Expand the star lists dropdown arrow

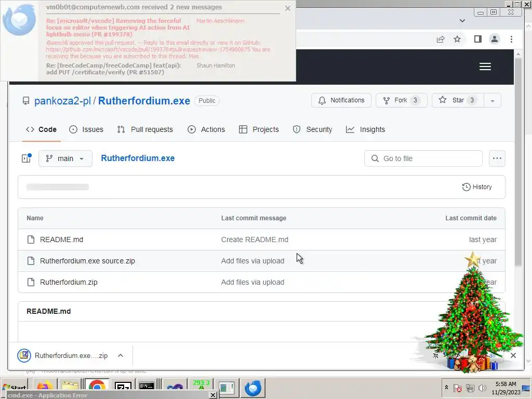493,101
